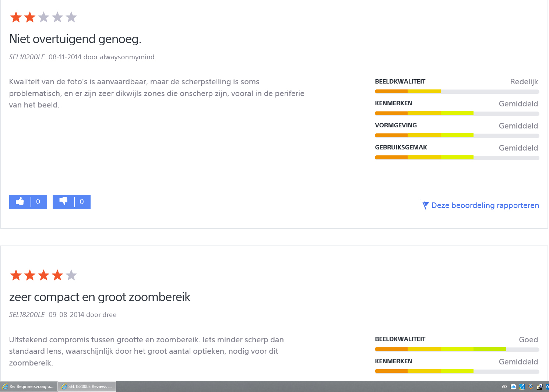This screenshot has width=549, height=392.
Task: Click 'Deze beoordeling rapporteren' link
Action: pyautogui.click(x=485, y=205)
